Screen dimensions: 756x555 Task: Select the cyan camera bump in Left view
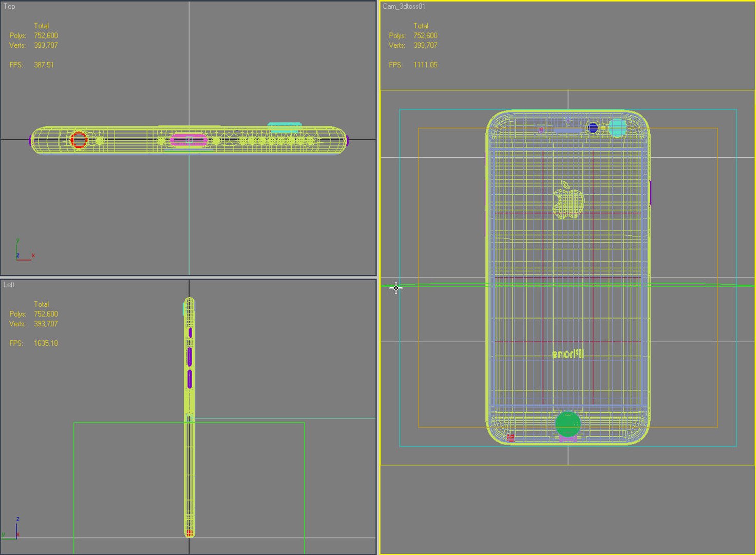tap(184, 309)
